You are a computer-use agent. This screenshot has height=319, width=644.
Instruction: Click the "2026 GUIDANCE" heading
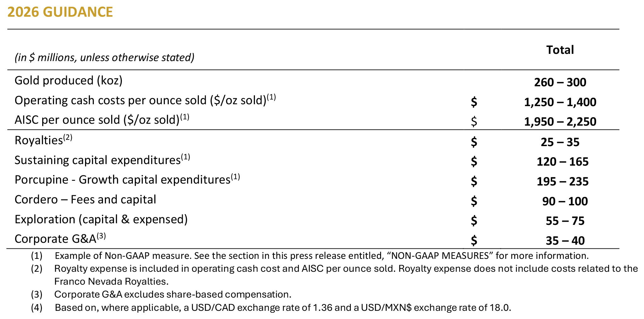point(60,12)
